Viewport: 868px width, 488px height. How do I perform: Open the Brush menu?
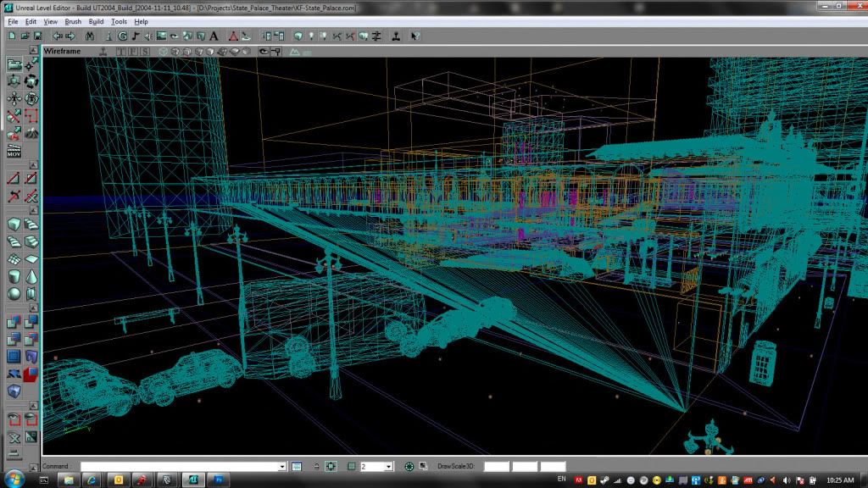click(73, 21)
